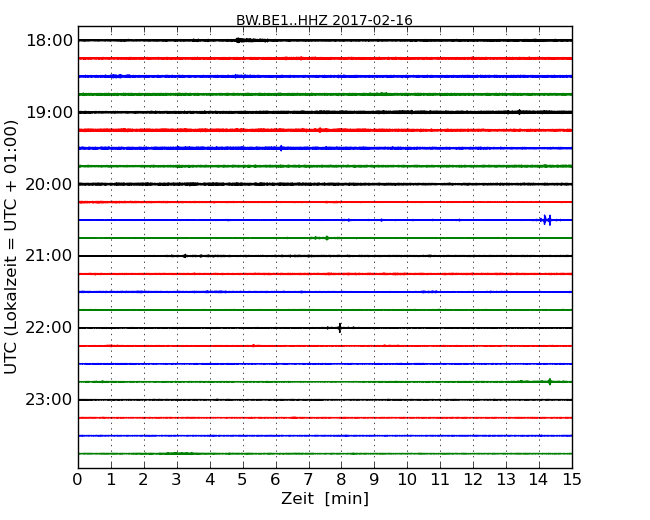Viewport: 650px width, 520px height.
Task: Click the 19:00 time label
Action: pyautogui.click(x=49, y=112)
